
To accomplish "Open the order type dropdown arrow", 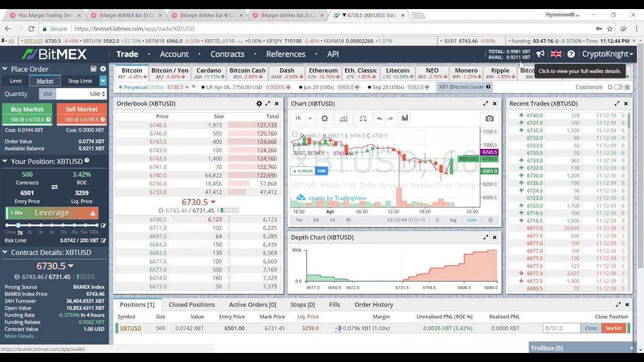I will coord(103,80).
